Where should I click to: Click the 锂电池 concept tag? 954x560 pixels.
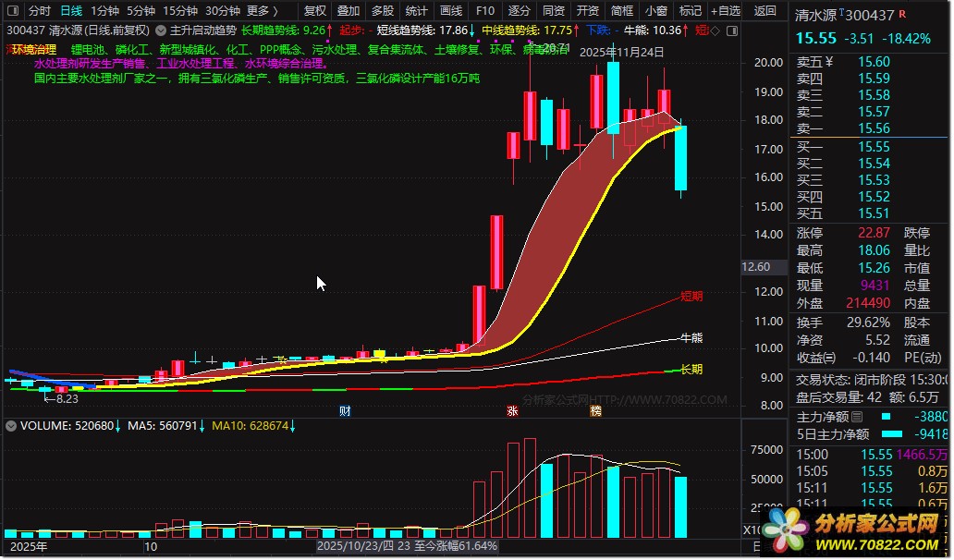pyautogui.click(x=88, y=49)
